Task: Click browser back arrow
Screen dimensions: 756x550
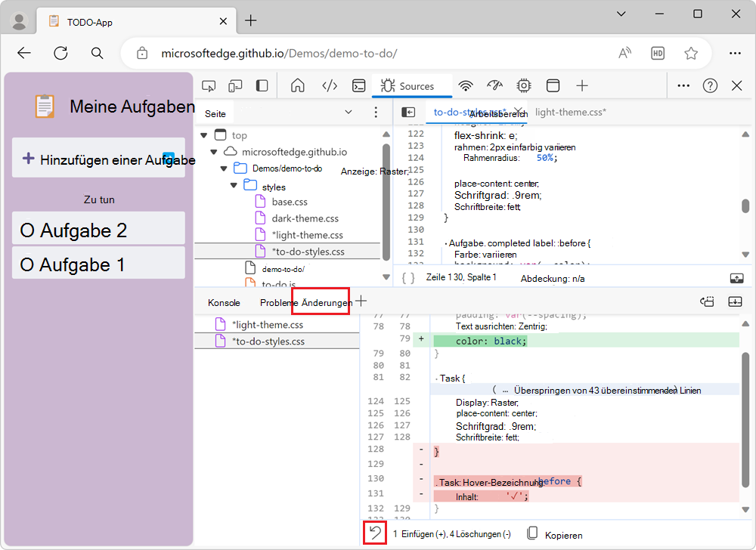Action: coord(23,53)
